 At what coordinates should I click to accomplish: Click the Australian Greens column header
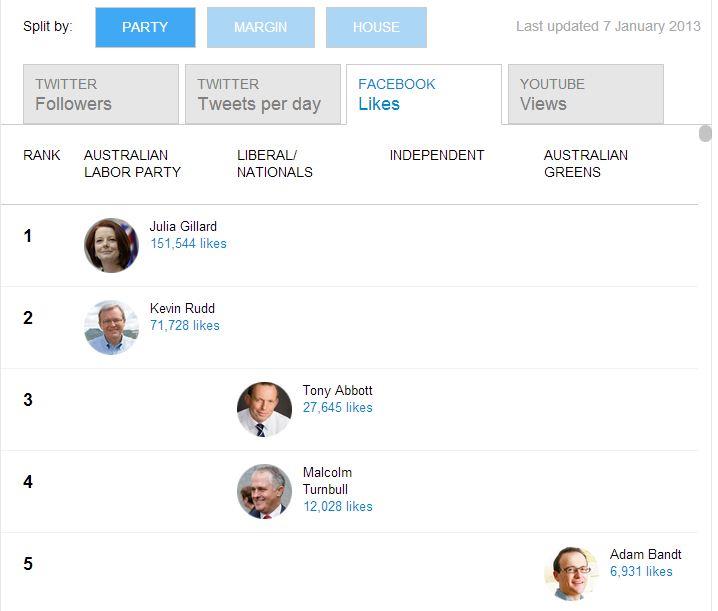[x=586, y=164]
